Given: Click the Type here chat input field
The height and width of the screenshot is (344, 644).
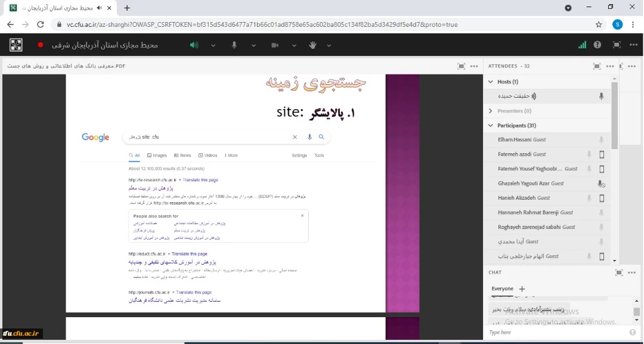Looking at the screenshot, I should click(555, 332).
